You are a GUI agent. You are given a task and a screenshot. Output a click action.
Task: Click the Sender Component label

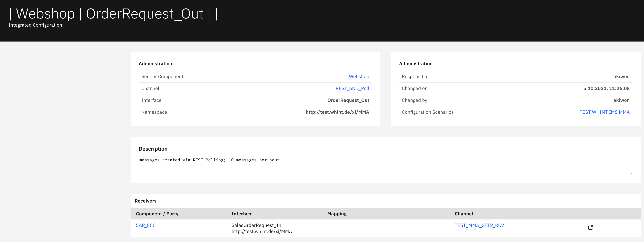[x=162, y=77]
